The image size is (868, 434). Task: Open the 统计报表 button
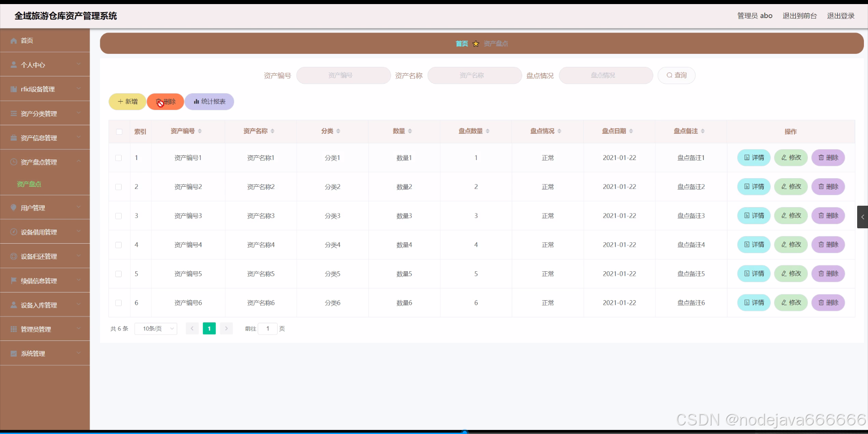click(x=209, y=102)
